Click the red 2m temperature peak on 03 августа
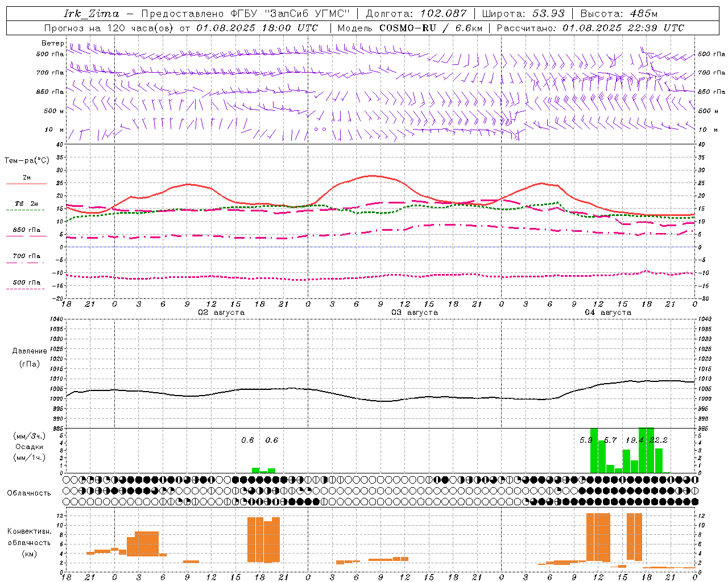 click(x=372, y=176)
